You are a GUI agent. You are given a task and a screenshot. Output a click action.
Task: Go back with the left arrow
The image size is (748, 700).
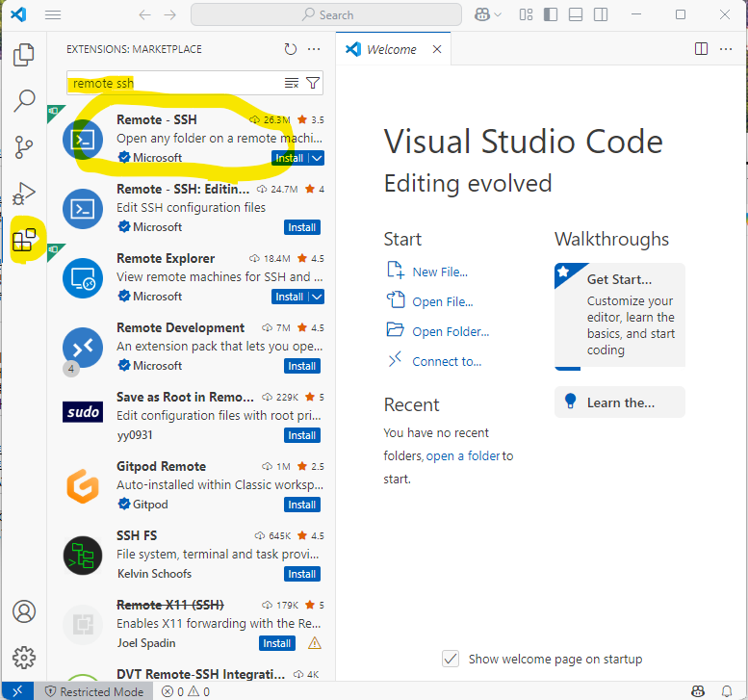145,15
